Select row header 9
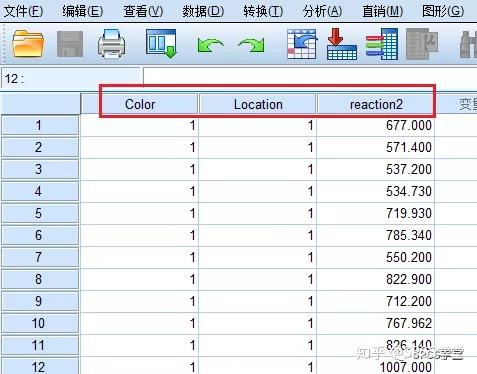The image size is (477, 374). point(40,301)
